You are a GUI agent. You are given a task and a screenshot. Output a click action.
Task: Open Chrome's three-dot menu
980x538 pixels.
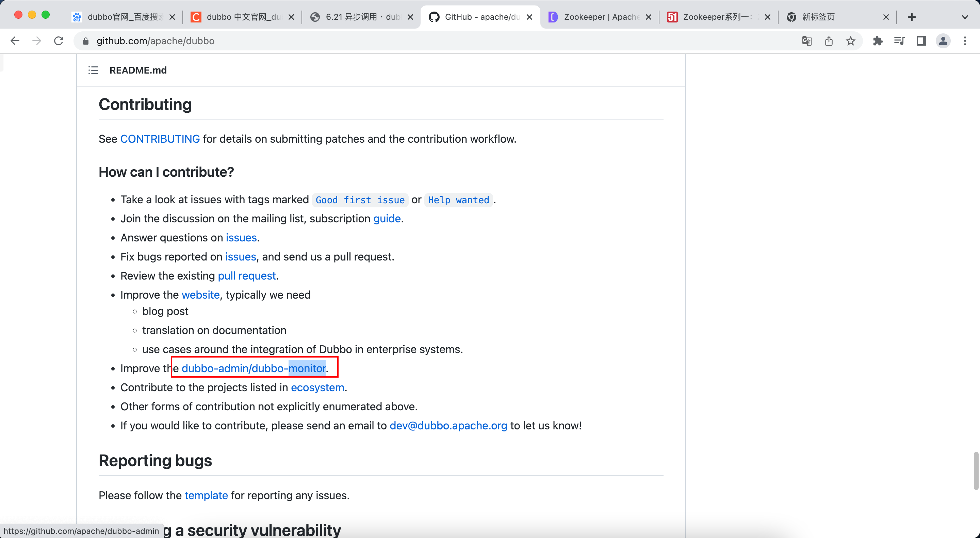(965, 41)
